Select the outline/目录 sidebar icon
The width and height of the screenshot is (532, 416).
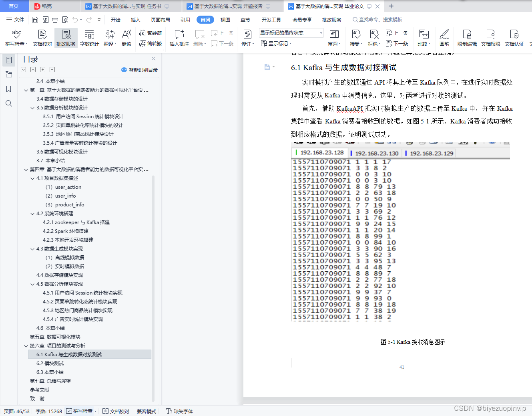coord(9,60)
